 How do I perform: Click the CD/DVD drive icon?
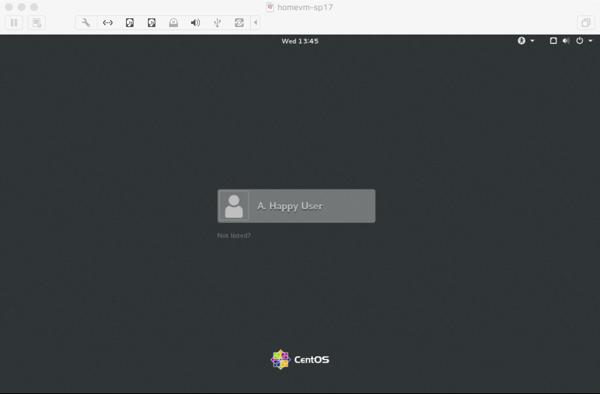[x=173, y=23]
